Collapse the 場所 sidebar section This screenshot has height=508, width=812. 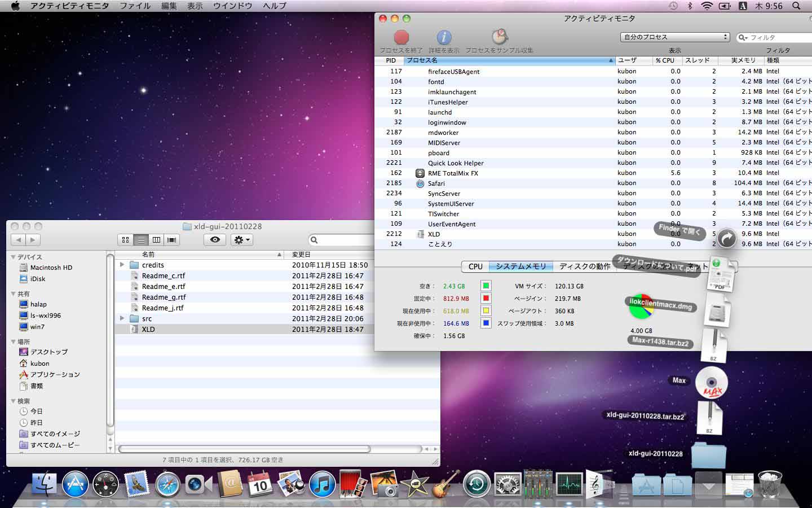coord(13,342)
